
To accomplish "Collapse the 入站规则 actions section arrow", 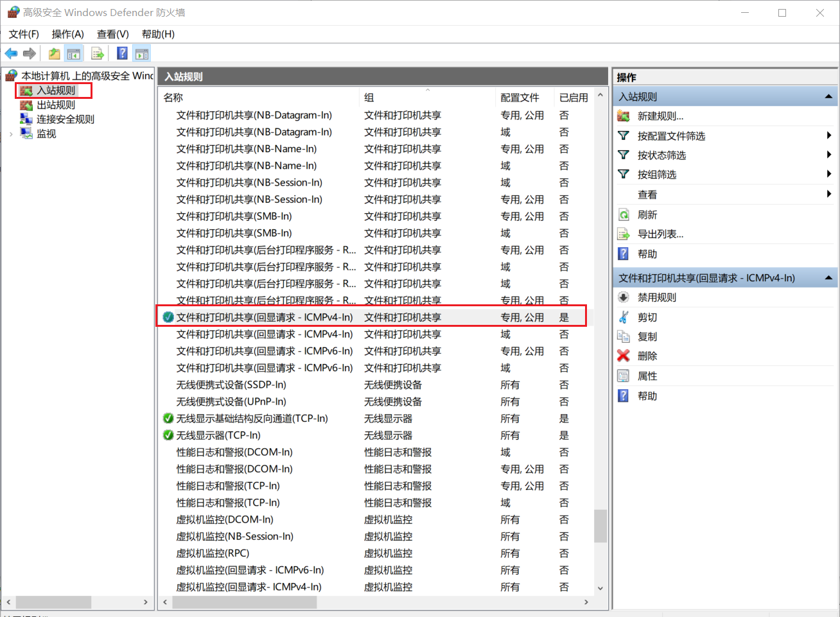I will pos(828,97).
